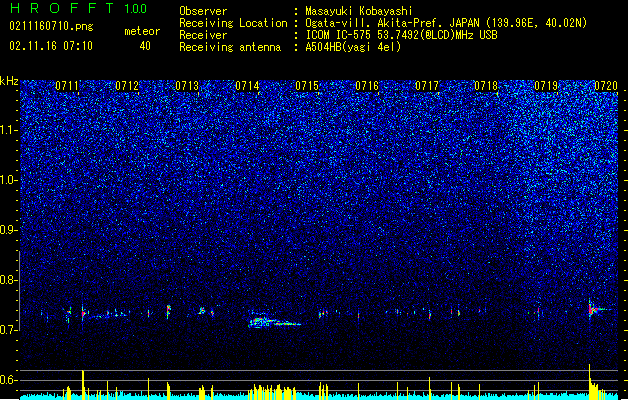Click the 'Observer' field label

click(x=203, y=11)
